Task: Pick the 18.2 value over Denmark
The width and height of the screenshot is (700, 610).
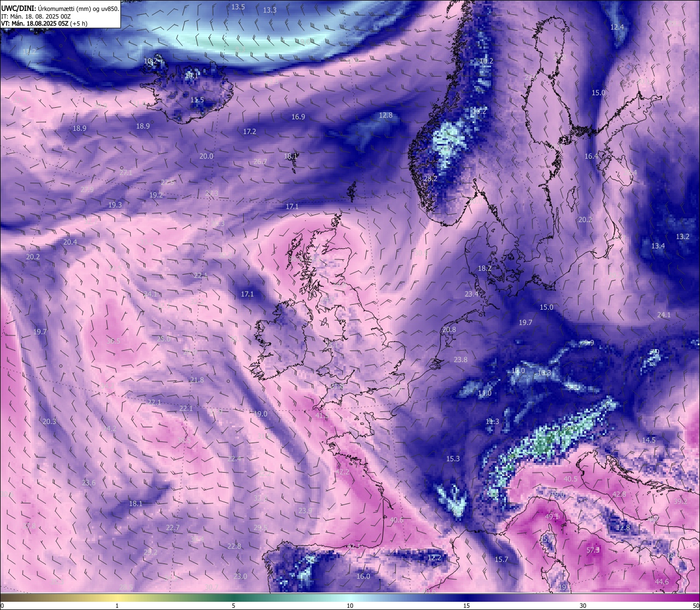Action: pos(485,268)
